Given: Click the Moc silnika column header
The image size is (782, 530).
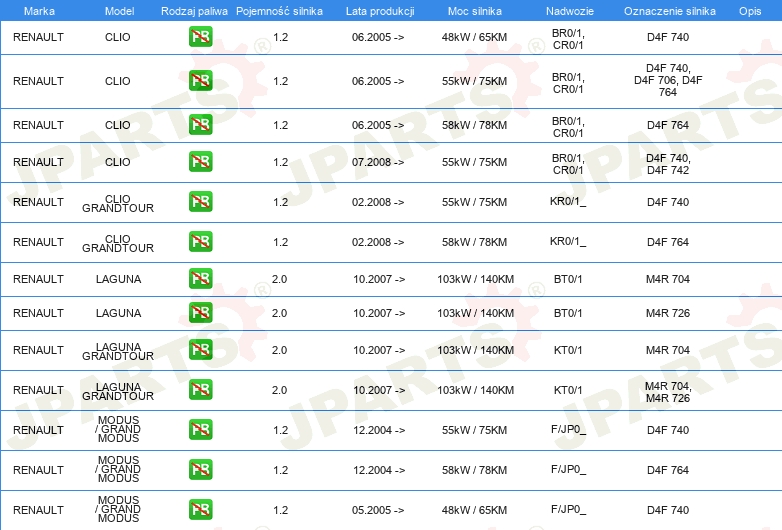Looking at the screenshot, I should coord(475,11).
